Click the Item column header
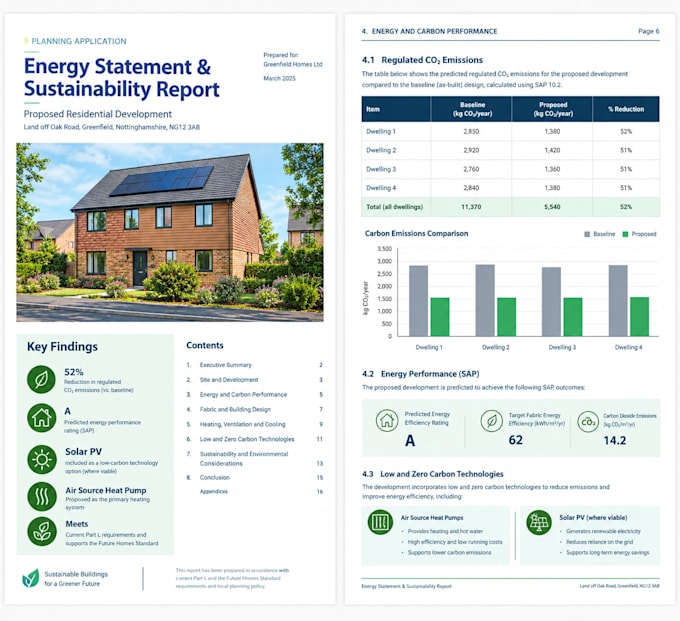The height and width of the screenshot is (621, 680). pyautogui.click(x=396, y=109)
